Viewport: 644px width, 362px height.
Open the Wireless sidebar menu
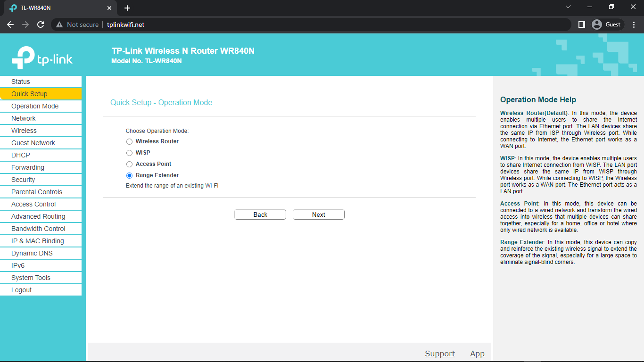41,131
